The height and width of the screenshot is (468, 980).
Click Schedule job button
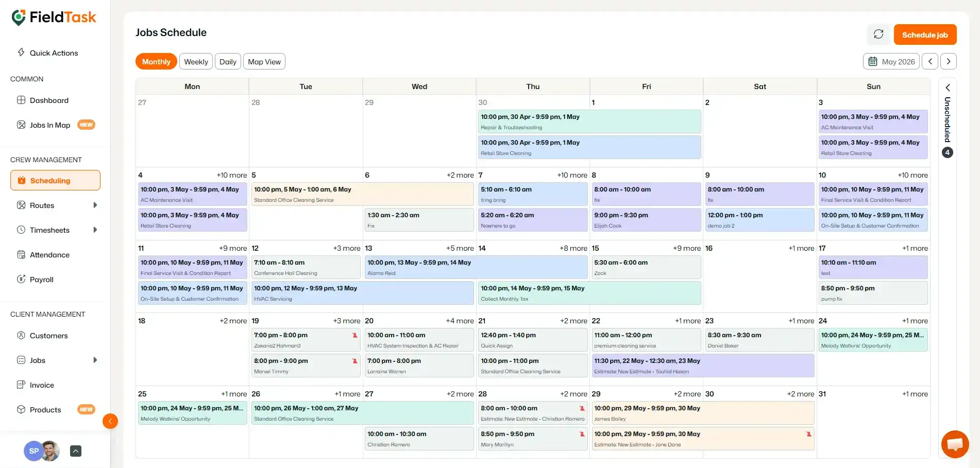925,34
